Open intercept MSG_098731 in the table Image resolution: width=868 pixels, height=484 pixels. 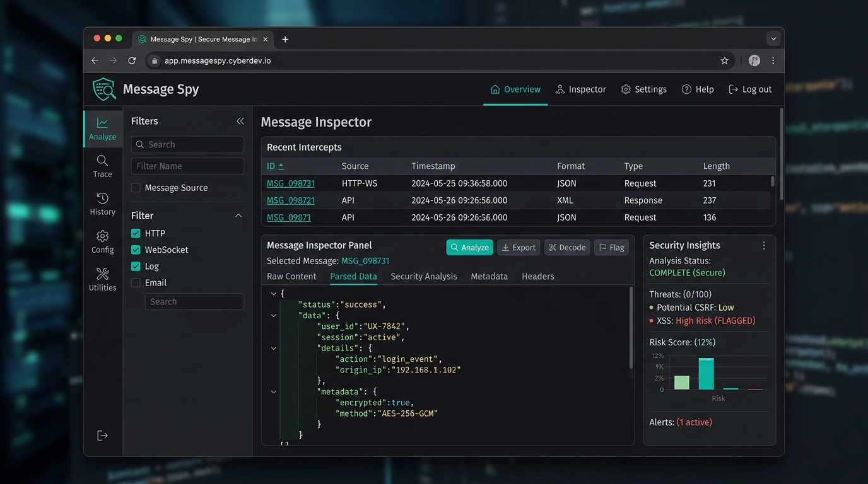[x=290, y=183]
